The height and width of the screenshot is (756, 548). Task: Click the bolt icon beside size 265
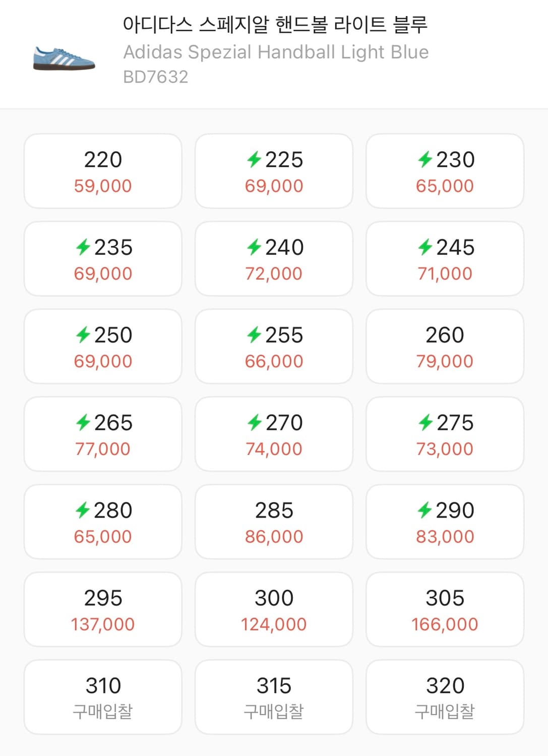pos(83,423)
